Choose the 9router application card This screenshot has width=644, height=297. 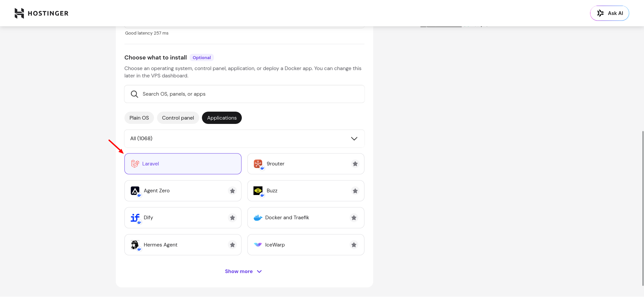pyautogui.click(x=306, y=164)
